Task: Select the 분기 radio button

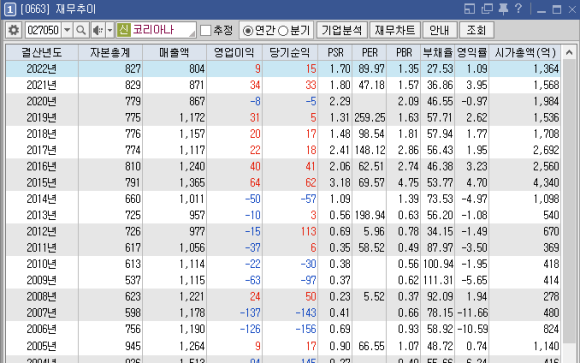Action: [x=283, y=31]
